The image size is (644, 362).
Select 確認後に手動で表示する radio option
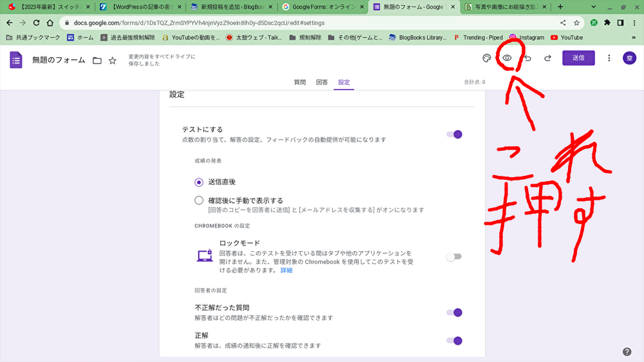pyautogui.click(x=199, y=200)
